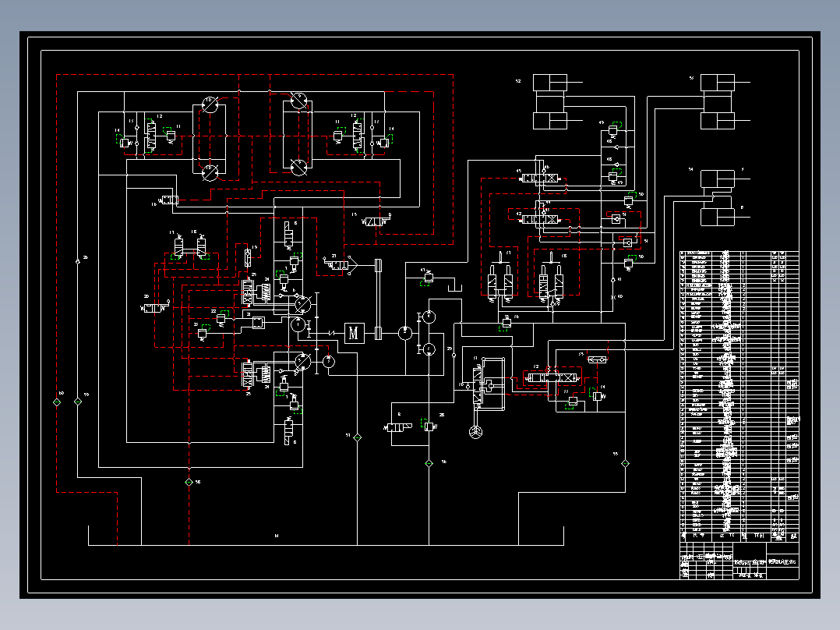
Task: Click the steering wheel symbol
Action: [475, 432]
